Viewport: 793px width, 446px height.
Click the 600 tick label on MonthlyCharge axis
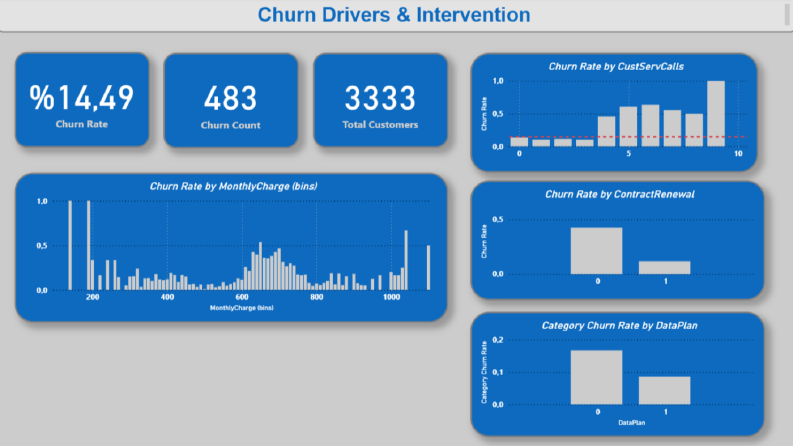(242, 297)
